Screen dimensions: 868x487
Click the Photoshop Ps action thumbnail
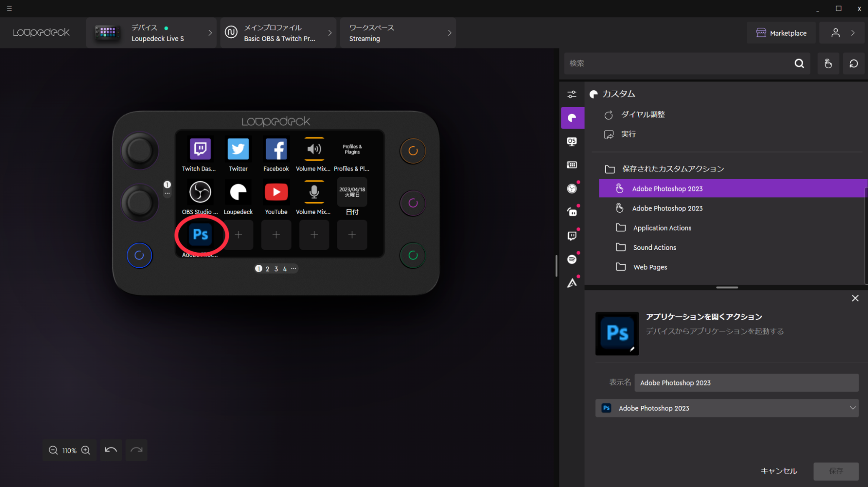(x=617, y=333)
